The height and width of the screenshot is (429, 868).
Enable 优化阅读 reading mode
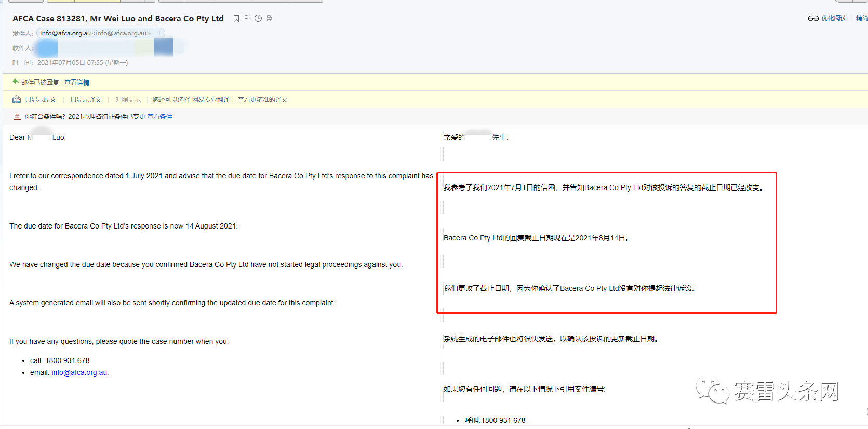pyautogui.click(x=834, y=18)
